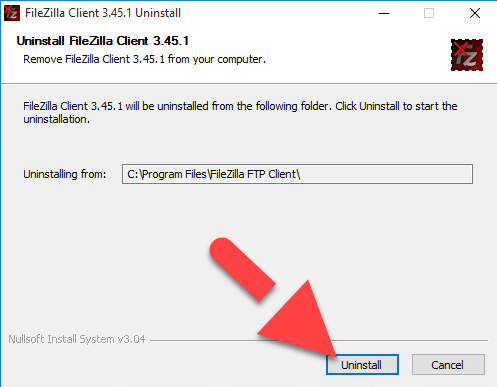The width and height of the screenshot is (497, 387).
Task: Click the Cancel button
Action: [x=448, y=364]
